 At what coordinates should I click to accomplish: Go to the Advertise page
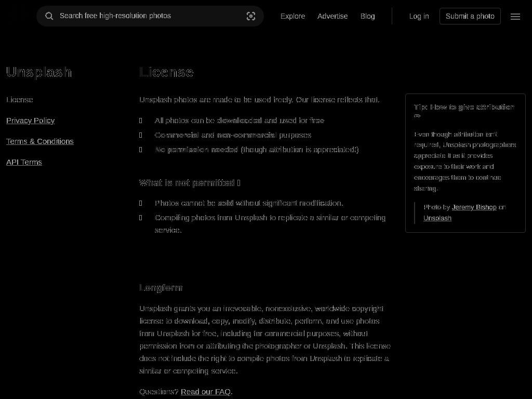pos(332,16)
